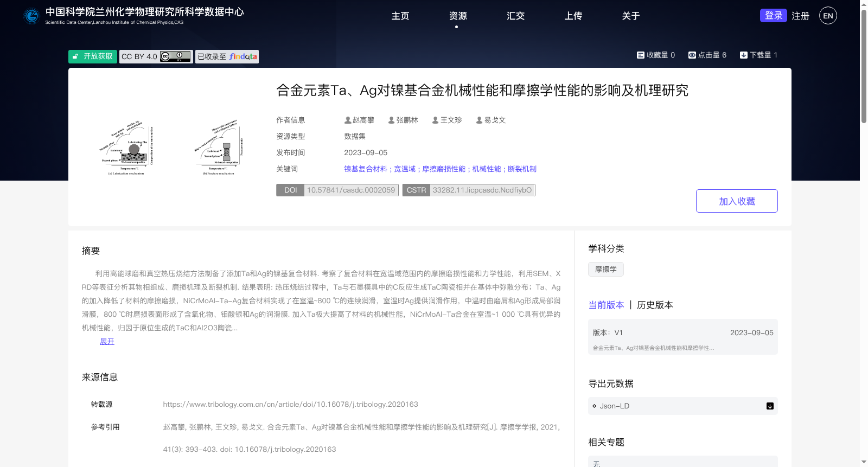Click the data center logo icon
The height and width of the screenshot is (467, 868).
pos(32,16)
